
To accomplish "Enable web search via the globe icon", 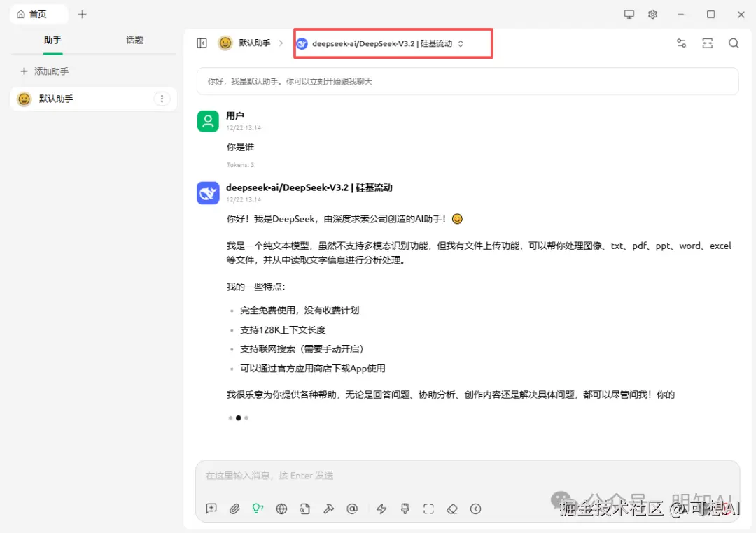I will pyautogui.click(x=281, y=509).
